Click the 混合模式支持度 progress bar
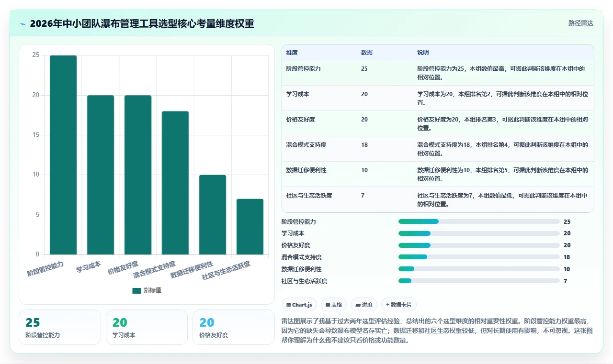The width and height of the screenshot is (613, 364). (x=479, y=257)
